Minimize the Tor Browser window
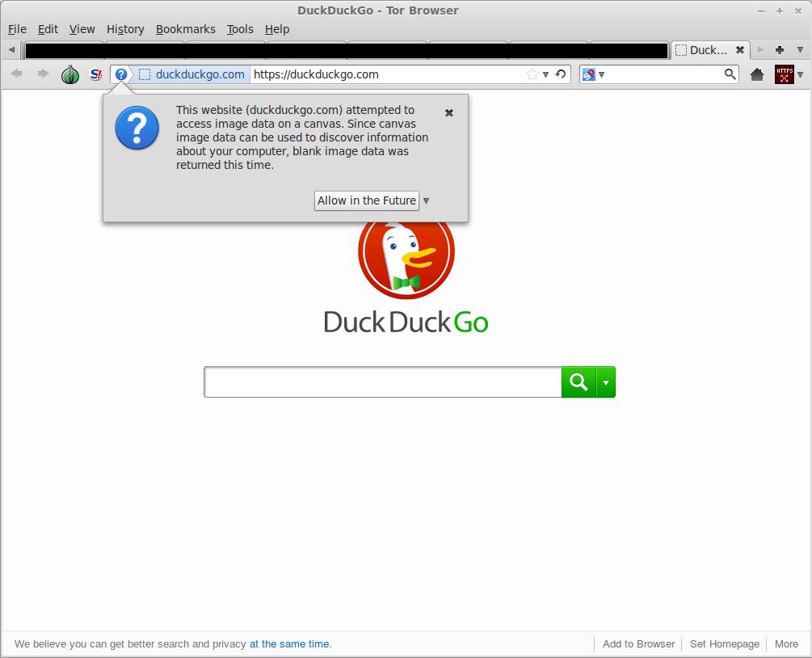 coord(761,11)
